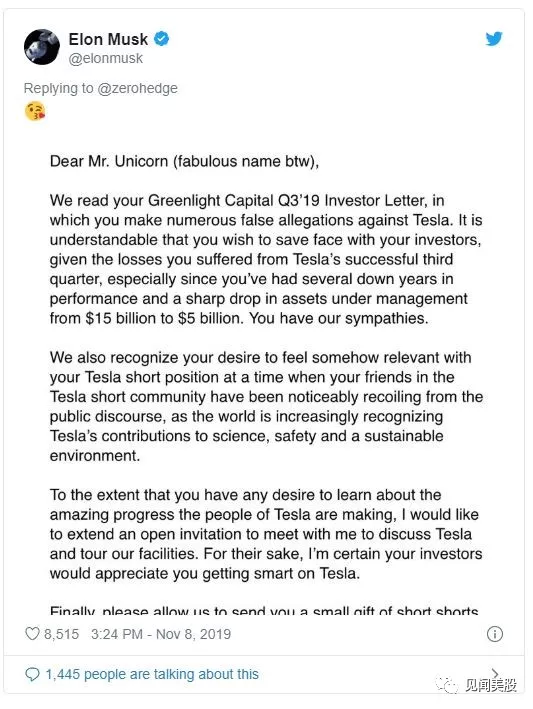Click the Dear Mr. Unicorn letter text
This screenshot has width=533, height=709.
pos(184,161)
